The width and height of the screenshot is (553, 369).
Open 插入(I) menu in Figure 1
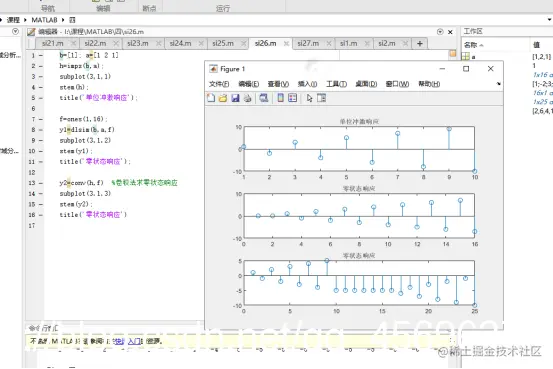pyautogui.click(x=307, y=84)
